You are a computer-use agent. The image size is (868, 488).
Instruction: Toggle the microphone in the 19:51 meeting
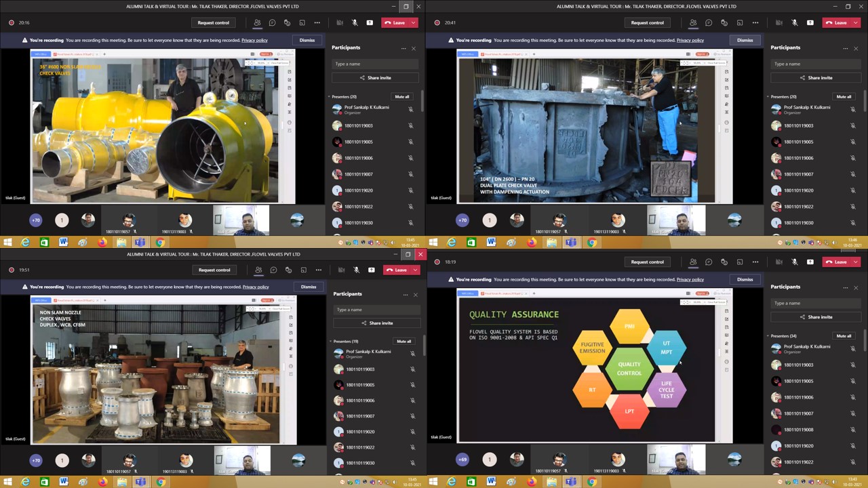[356, 270]
